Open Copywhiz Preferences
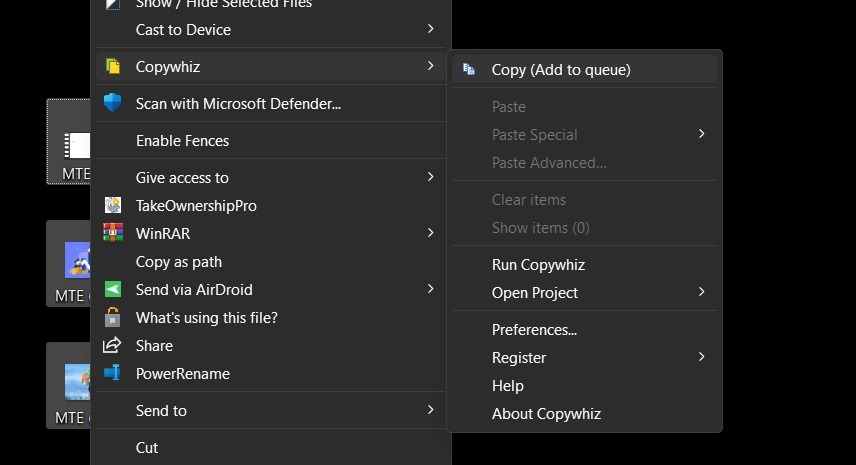This screenshot has width=856, height=465. (534, 329)
